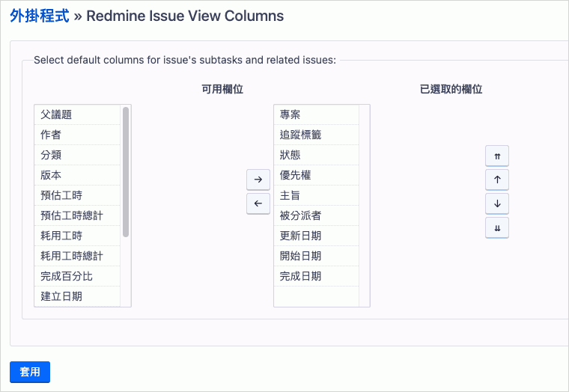Select 建立日期 in available columns
This screenshot has width=569, height=392.
(x=77, y=297)
